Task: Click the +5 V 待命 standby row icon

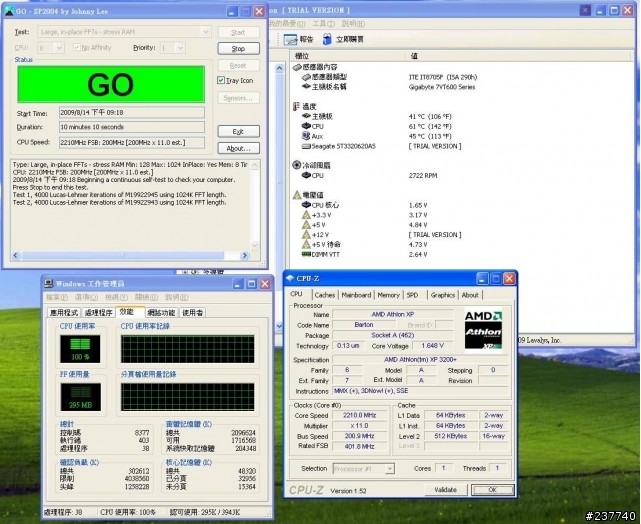Action: click(x=306, y=244)
